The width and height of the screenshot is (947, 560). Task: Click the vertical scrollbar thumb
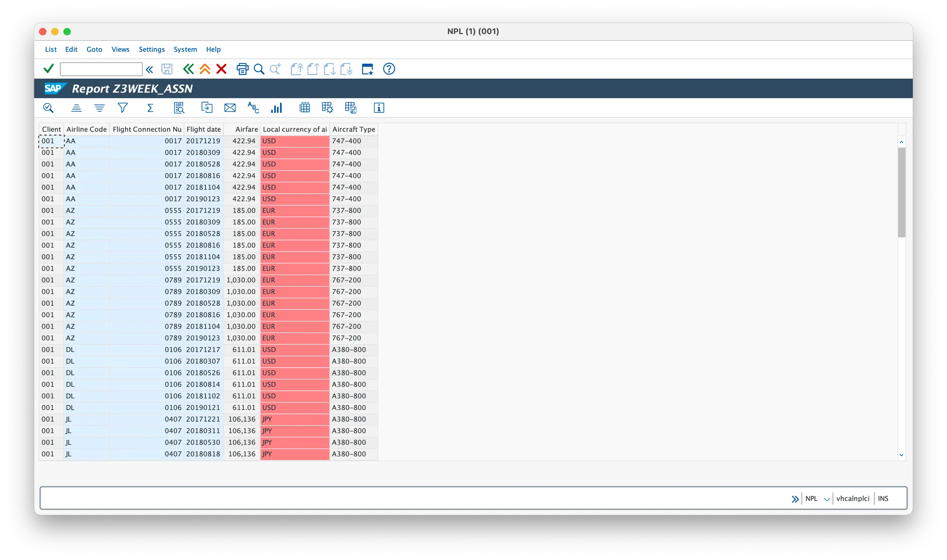coord(901,192)
